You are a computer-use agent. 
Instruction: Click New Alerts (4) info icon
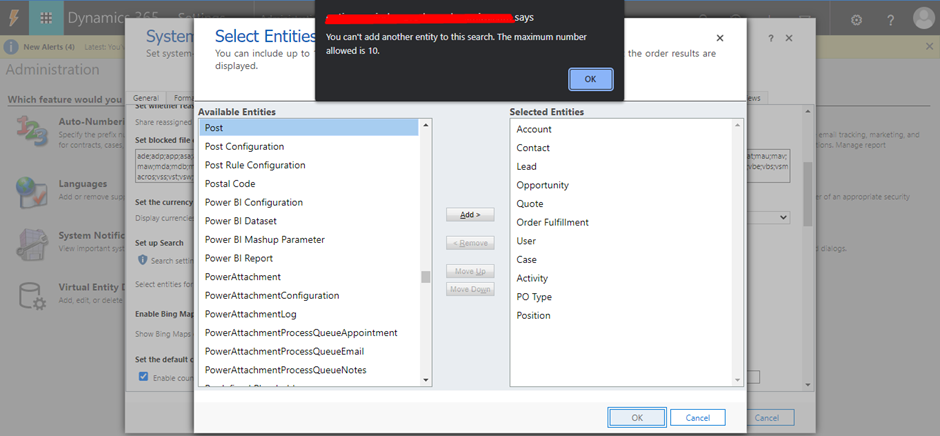pos(13,47)
